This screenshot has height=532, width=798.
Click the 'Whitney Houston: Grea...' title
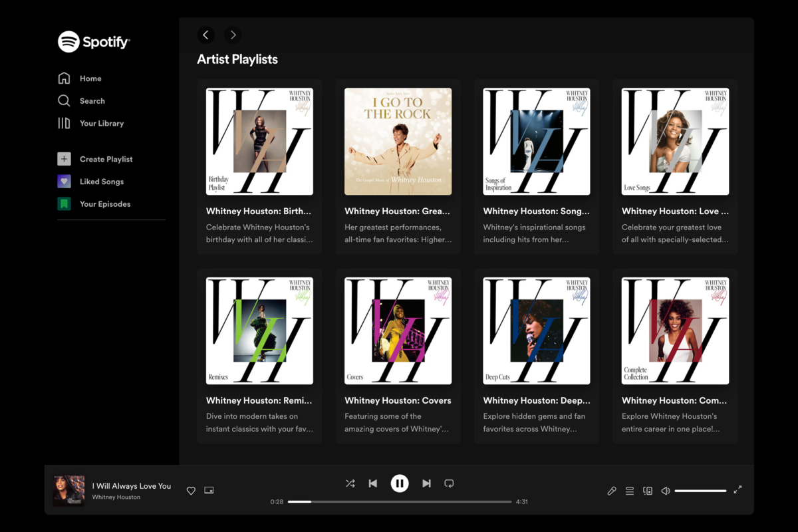coord(397,211)
